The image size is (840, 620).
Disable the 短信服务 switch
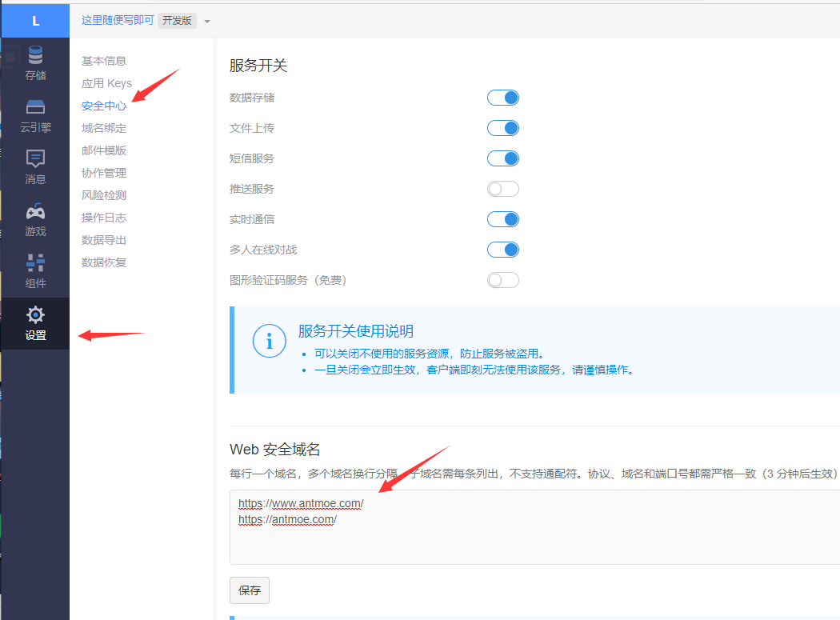(503, 158)
